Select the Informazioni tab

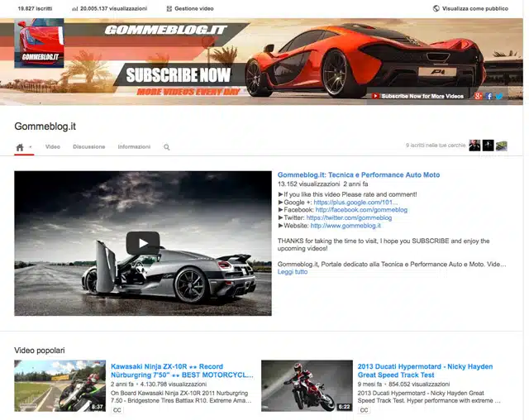click(x=134, y=147)
